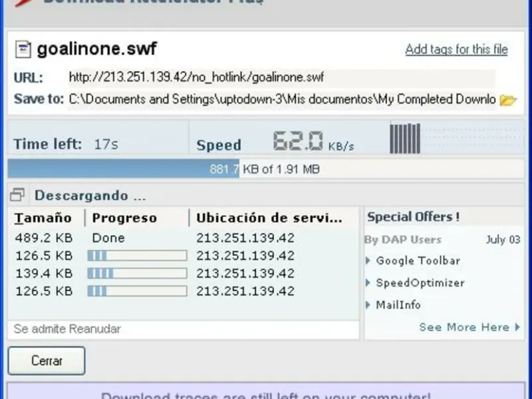This screenshot has width=532, height=399.
Task: Click the connection bars speed indicator
Action: pos(405,138)
